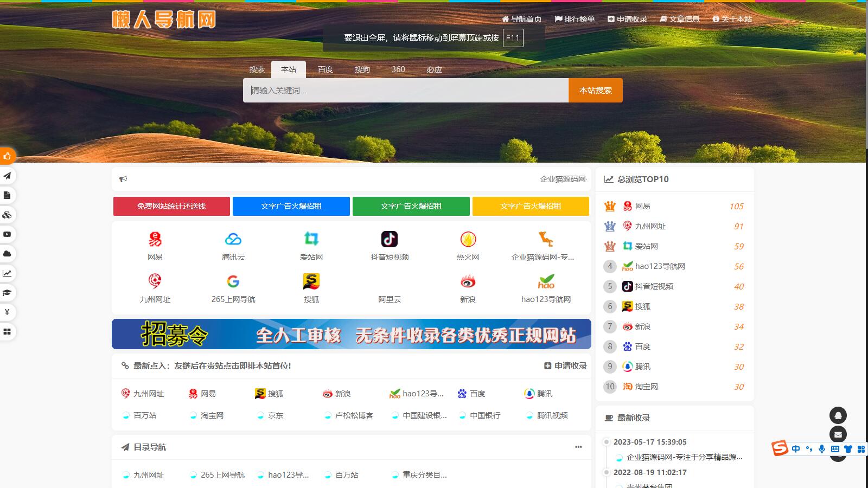Focus the 请输入关键词 search field
Screen dimensions: 868x488
click(x=406, y=90)
